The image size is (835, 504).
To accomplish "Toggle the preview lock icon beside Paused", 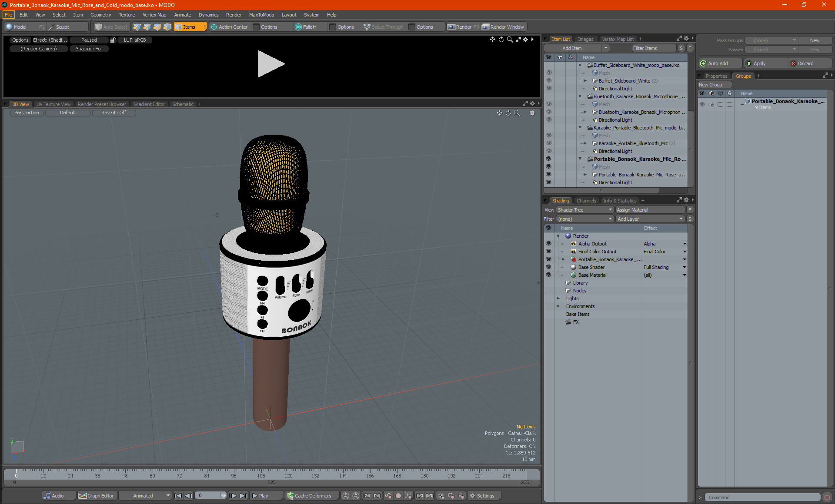I will 113,40.
